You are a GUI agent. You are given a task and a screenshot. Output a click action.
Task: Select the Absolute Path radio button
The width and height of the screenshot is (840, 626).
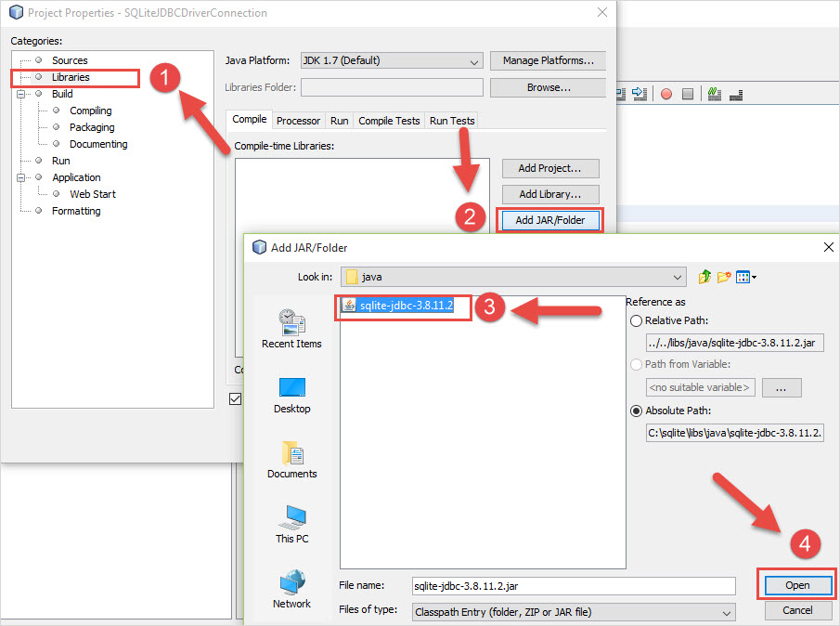(636, 411)
